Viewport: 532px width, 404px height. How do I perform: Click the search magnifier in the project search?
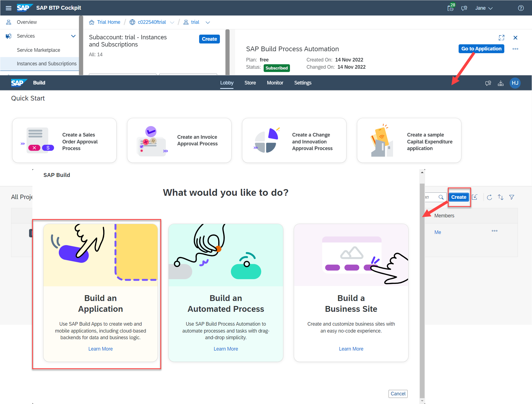(x=441, y=197)
